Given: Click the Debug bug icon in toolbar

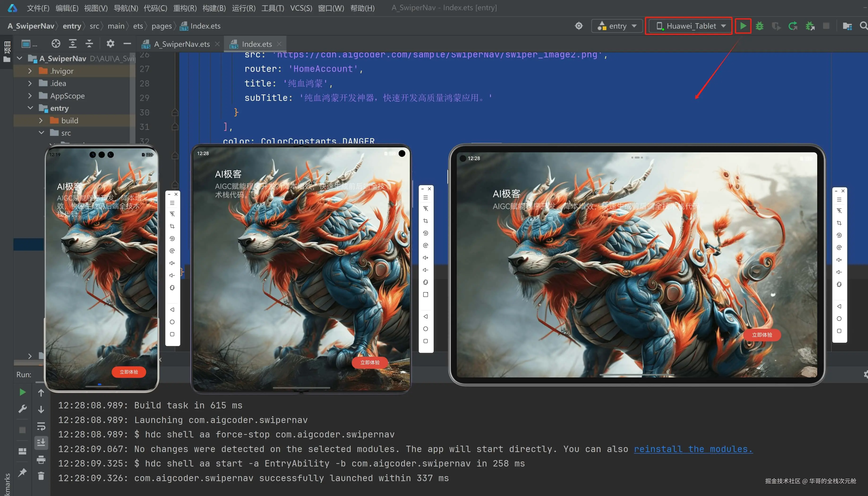Looking at the screenshot, I should click(759, 26).
